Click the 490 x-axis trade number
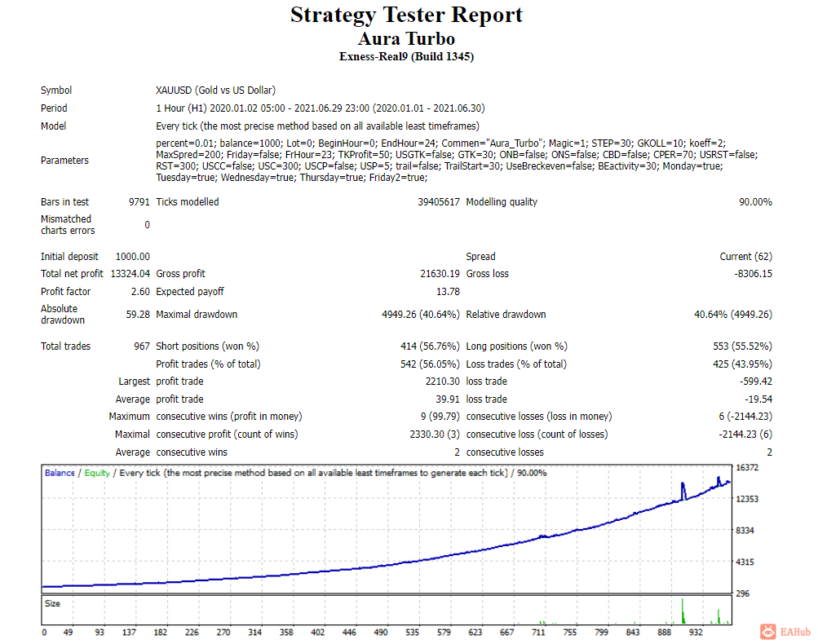Screen dimensions: 818x644 (381, 632)
